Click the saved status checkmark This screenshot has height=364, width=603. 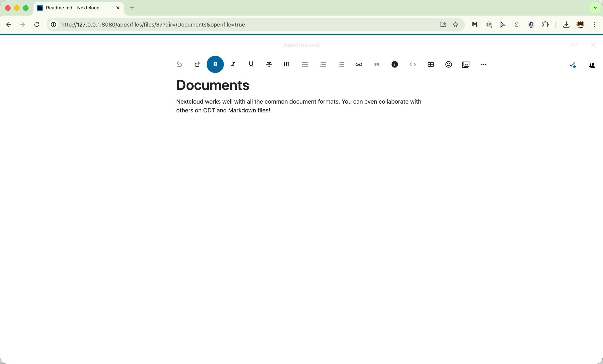[572, 65]
